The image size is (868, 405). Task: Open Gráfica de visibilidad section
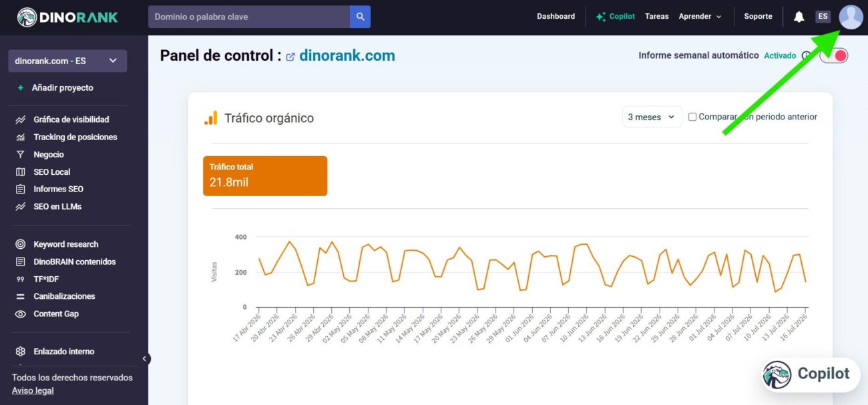coord(71,119)
